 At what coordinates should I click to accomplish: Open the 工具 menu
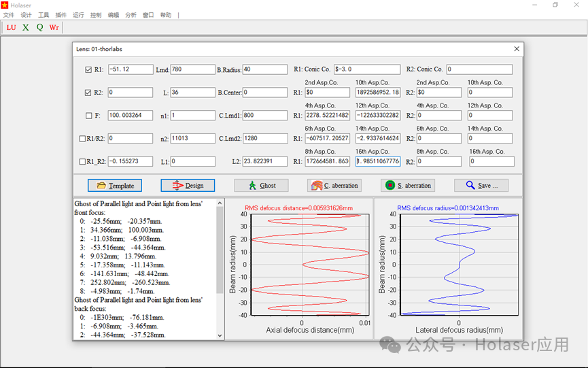pos(44,15)
